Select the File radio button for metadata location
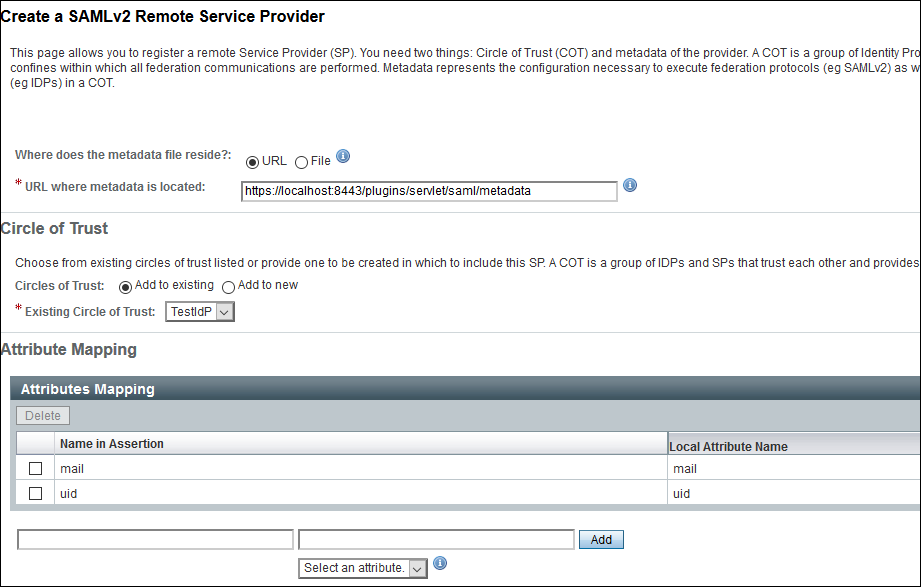 click(300, 161)
